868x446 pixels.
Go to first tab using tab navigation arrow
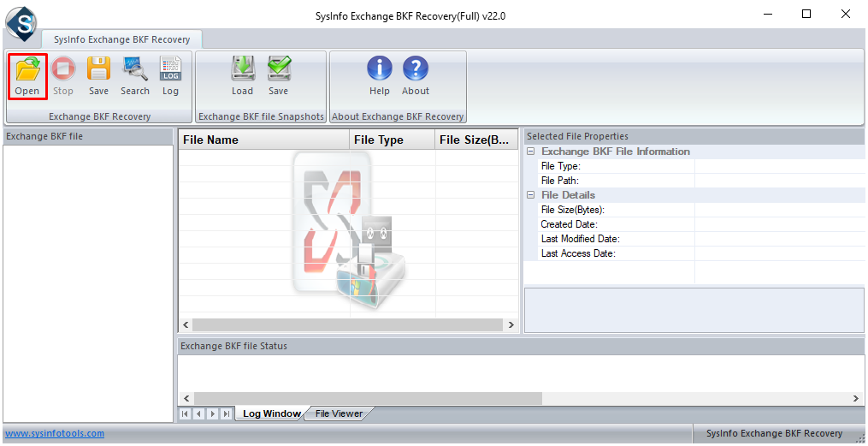[x=186, y=413]
